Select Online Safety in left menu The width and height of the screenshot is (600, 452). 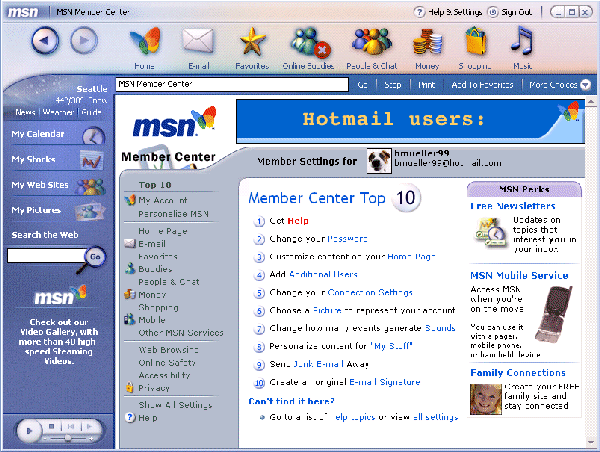click(x=166, y=362)
